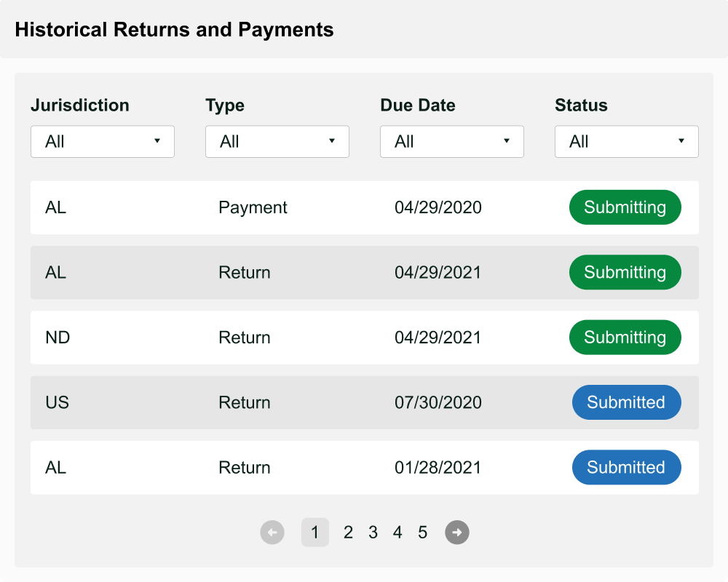
Task: Open the Type filter dropdown
Action: (x=277, y=141)
